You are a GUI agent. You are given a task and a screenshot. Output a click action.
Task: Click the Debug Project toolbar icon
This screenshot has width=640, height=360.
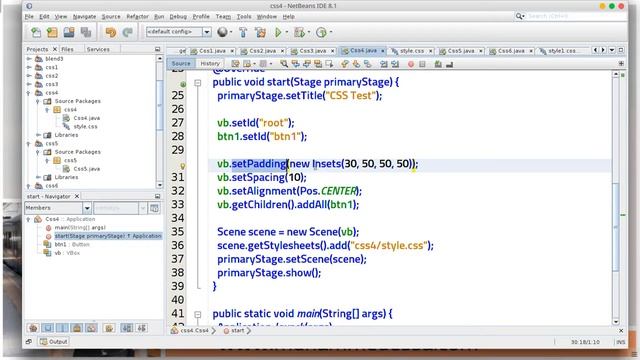[x=299, y=32]
